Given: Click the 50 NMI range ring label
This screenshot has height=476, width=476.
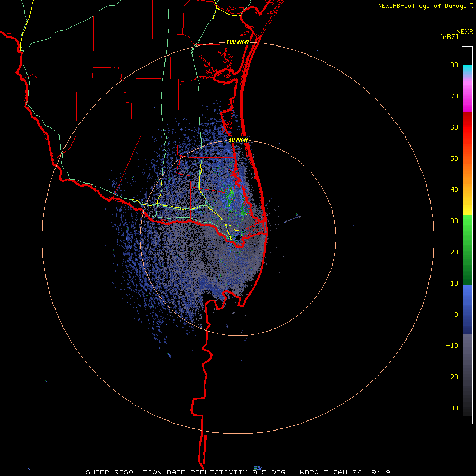Looking at the screenshot, I should (238, 140).
